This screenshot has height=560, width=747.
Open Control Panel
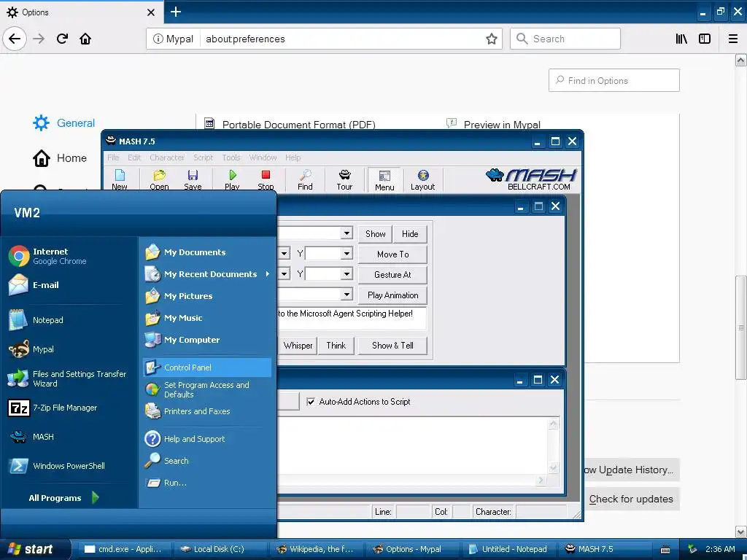[206, 367]
